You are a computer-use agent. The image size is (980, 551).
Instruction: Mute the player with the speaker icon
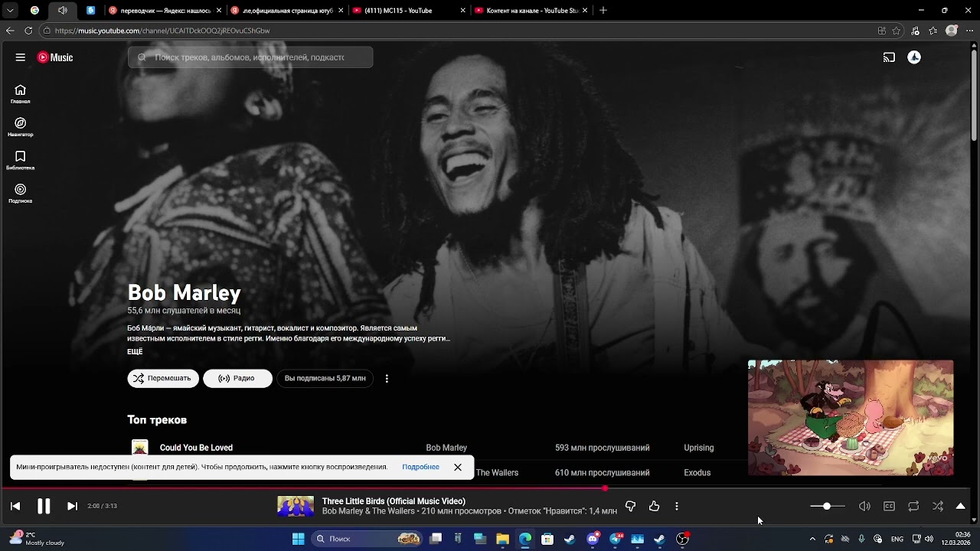[864, 506]
